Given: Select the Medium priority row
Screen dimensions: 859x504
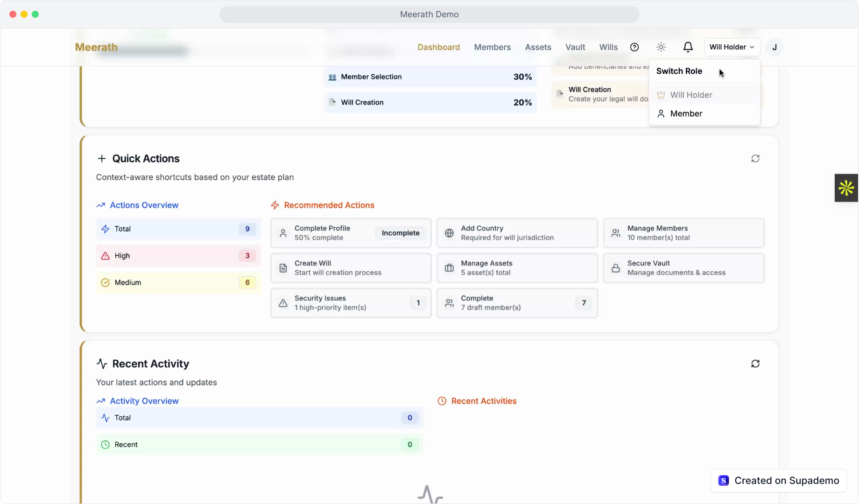Looking at the screenshot, I should point(178,282).
